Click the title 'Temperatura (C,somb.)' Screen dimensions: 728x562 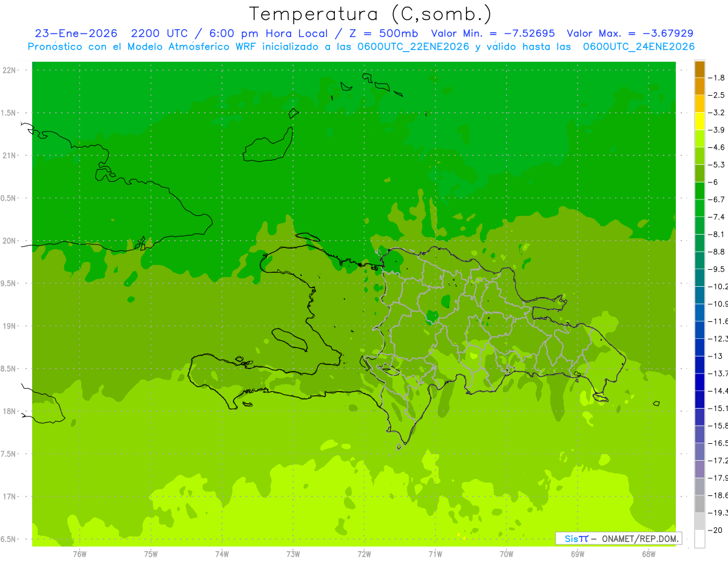coord(371,14)
